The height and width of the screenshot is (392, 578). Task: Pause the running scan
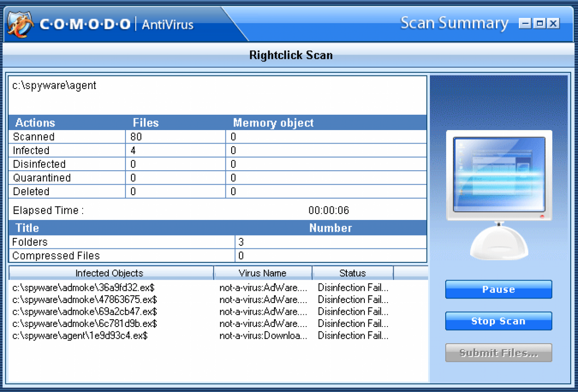(499, 289)
